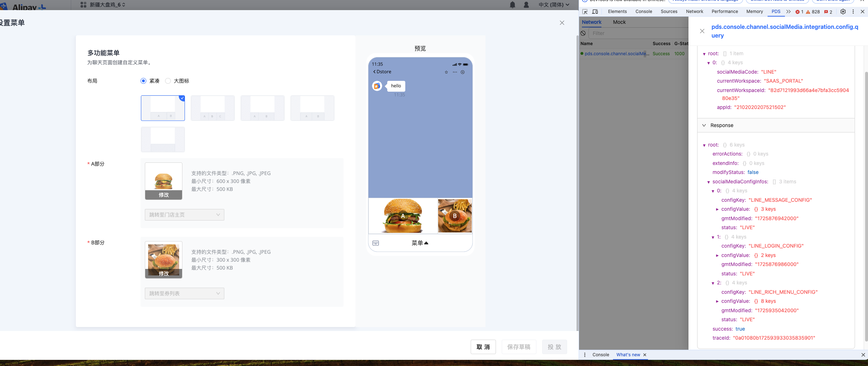Click 修改 on the A部分 image
868x366 pixels.
[x=164, y=195]
